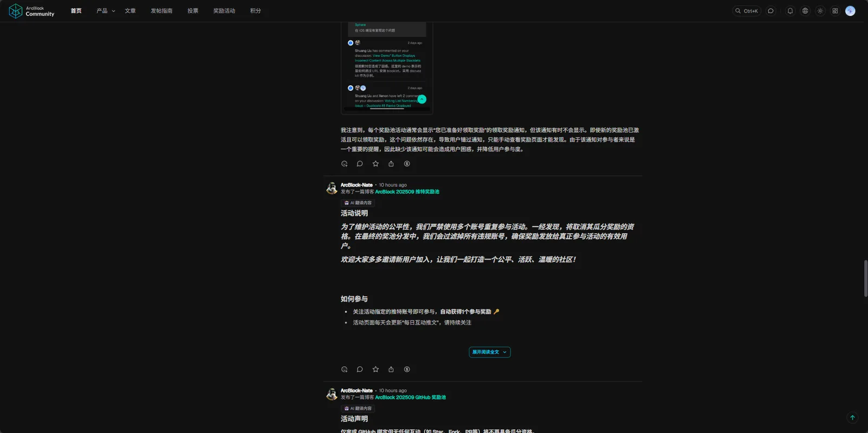The width and height of the screenshot is (868, 433).
Task: Open the ArcBlock 202509 GitHub 奖励池 blog link
Action: [x=410, y=398]
